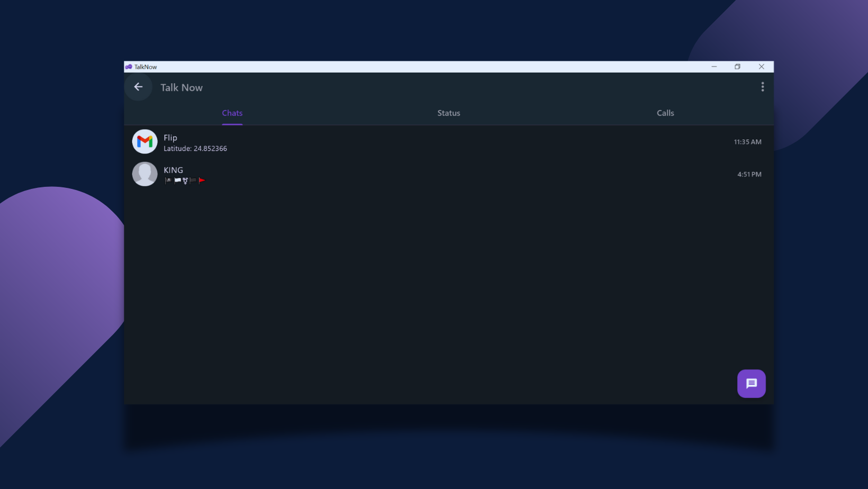Switch to the Calls tab
The width and height of the screenshot is (868, 489).
click(665, 113)
